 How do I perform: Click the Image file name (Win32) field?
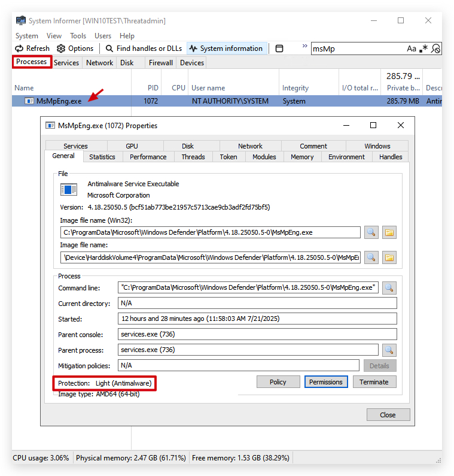click(x=210, y=232)
